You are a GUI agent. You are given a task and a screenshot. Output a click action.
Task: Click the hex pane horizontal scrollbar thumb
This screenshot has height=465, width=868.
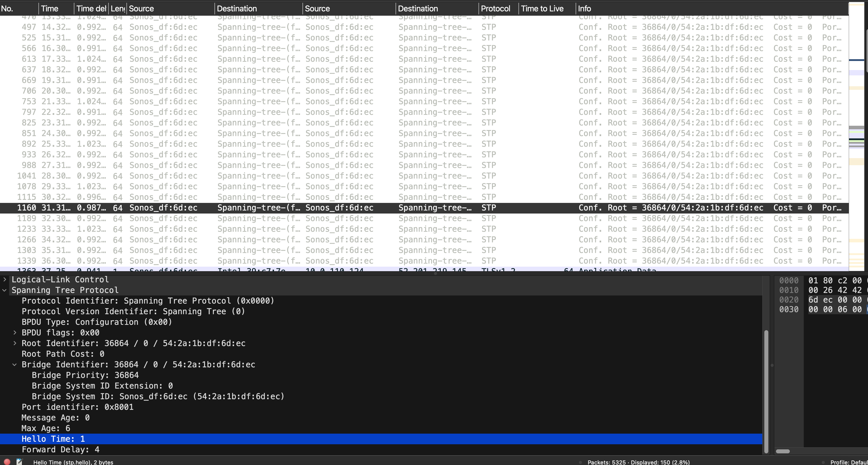pos(783,451)
